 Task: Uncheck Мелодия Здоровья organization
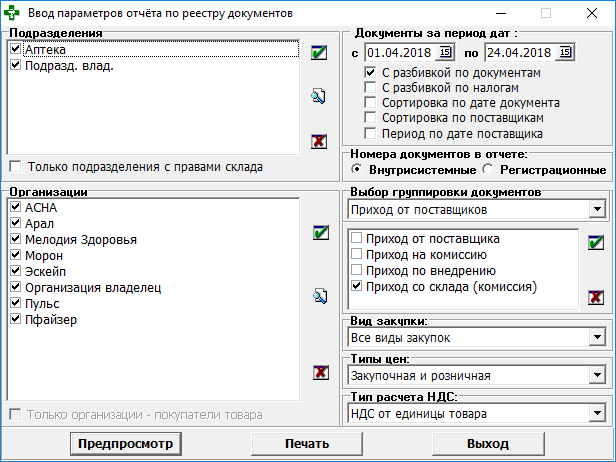[15, 239]
